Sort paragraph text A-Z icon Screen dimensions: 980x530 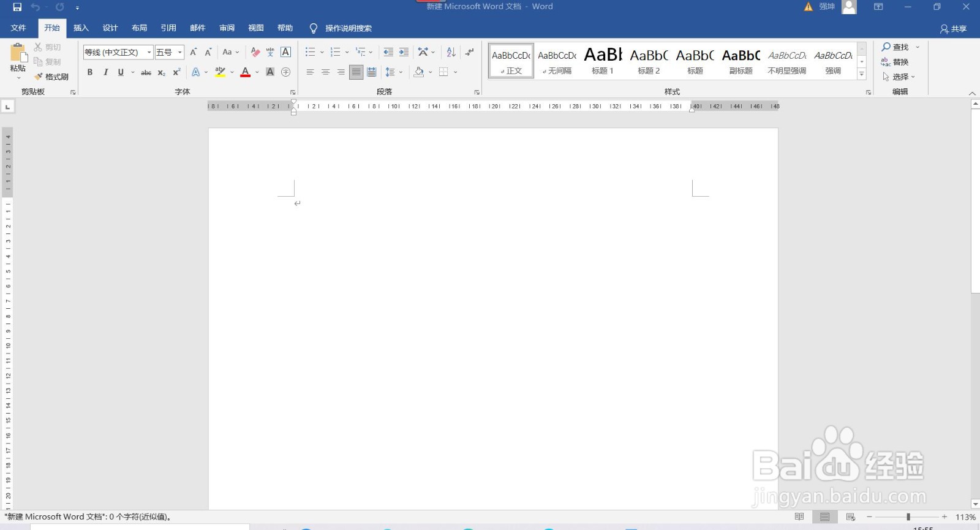451,52
